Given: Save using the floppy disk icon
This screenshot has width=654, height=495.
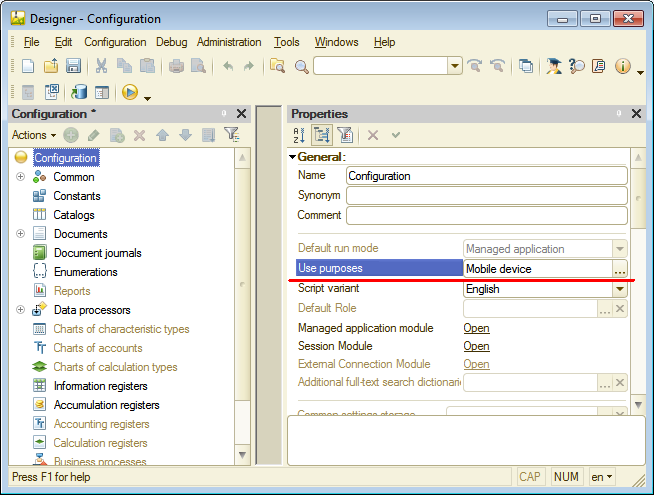Looking at the screenshot, I should coord(73,66).
